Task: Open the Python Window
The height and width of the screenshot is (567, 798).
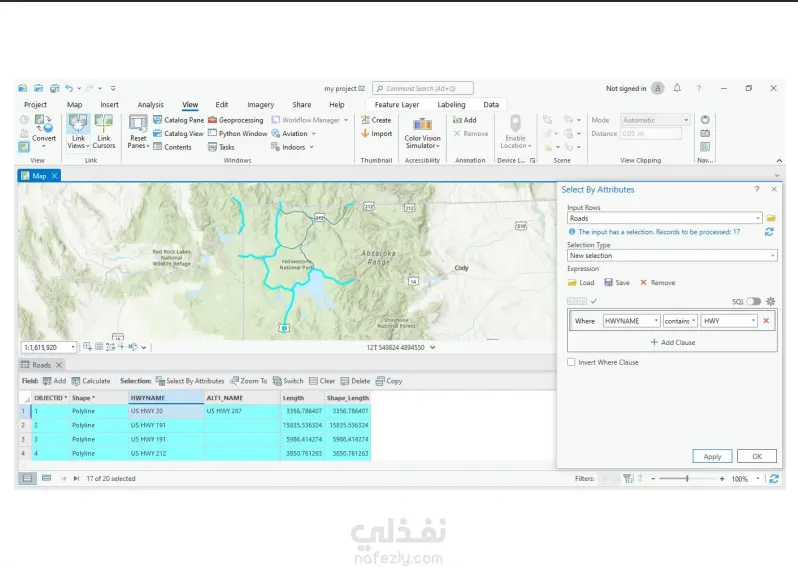Action: coord(238,133)
